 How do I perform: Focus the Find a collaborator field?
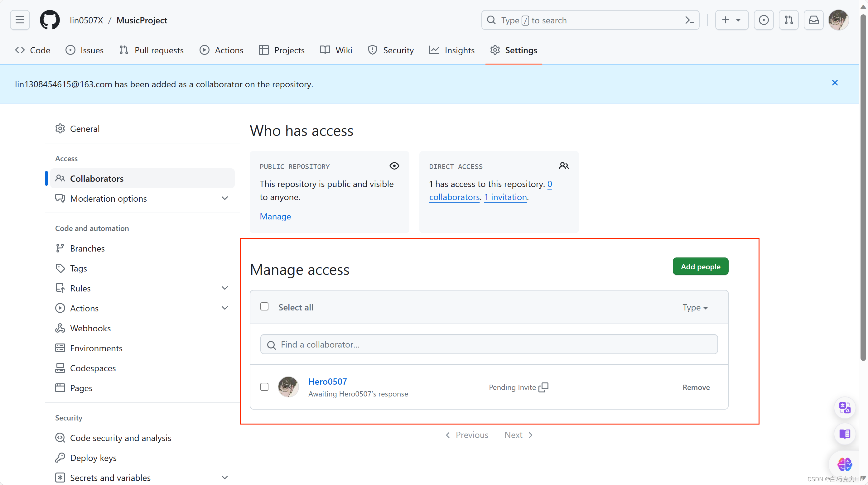coord(489,344)
